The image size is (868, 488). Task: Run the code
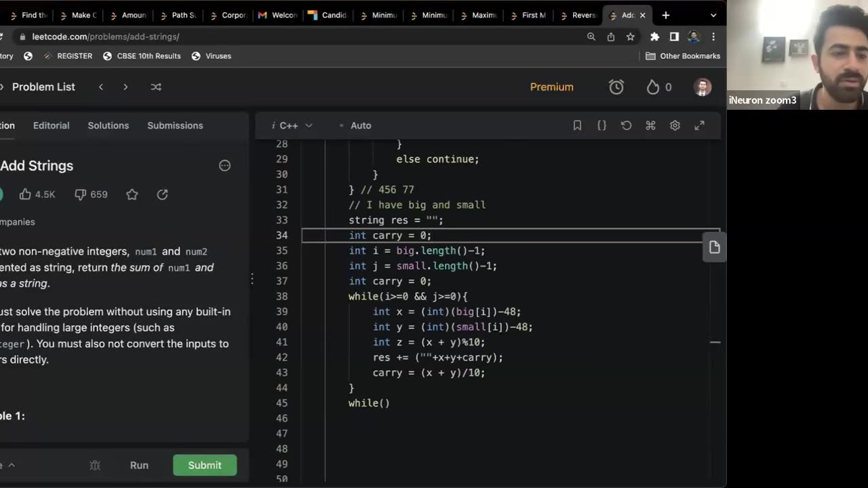139,465
